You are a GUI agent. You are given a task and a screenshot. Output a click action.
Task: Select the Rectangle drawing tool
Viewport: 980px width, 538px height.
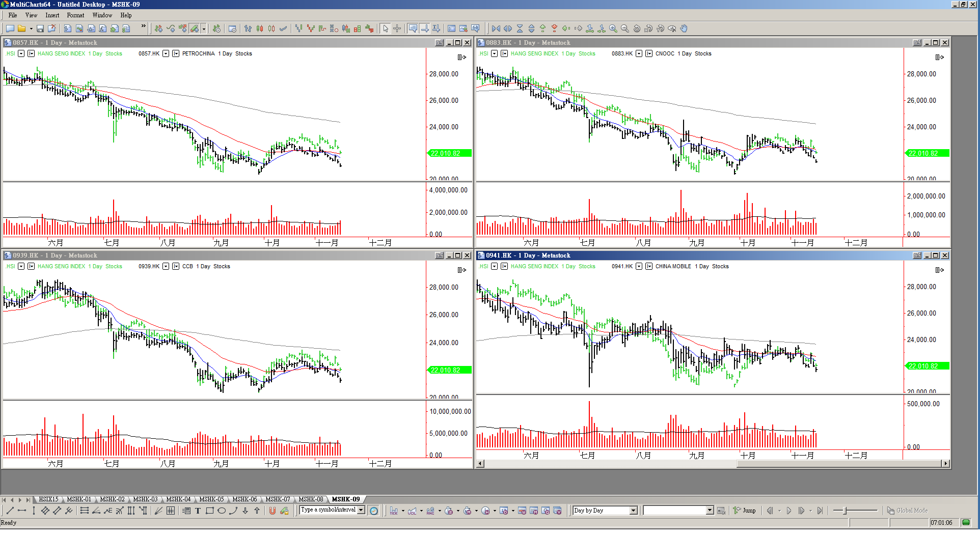tap(209, 511)
